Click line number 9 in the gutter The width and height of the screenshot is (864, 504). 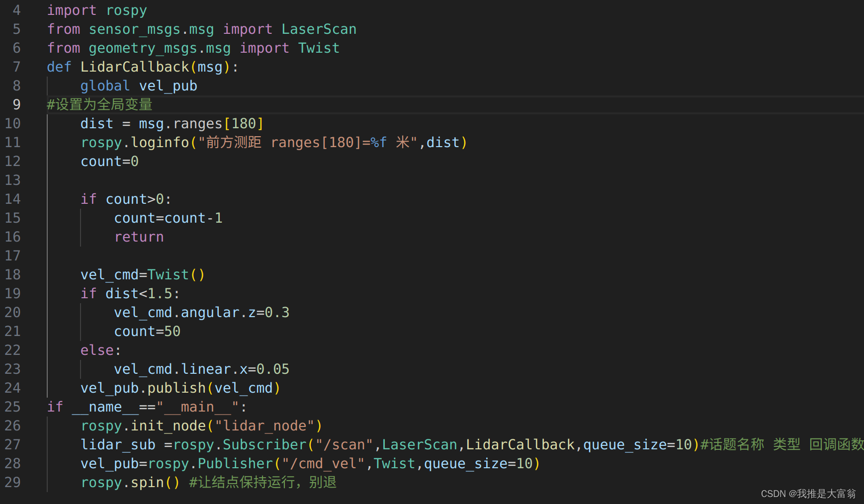[16, 105]
